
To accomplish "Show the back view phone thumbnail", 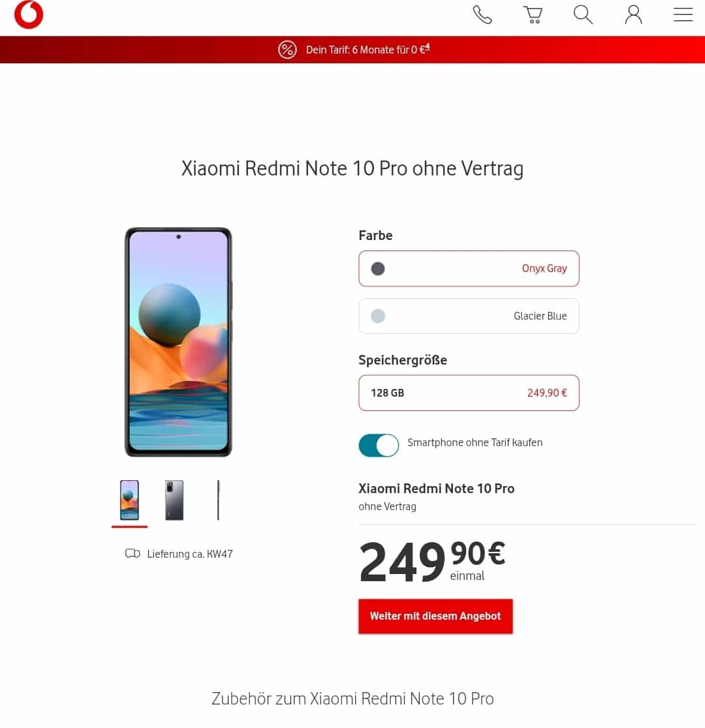I will (174, 500).
